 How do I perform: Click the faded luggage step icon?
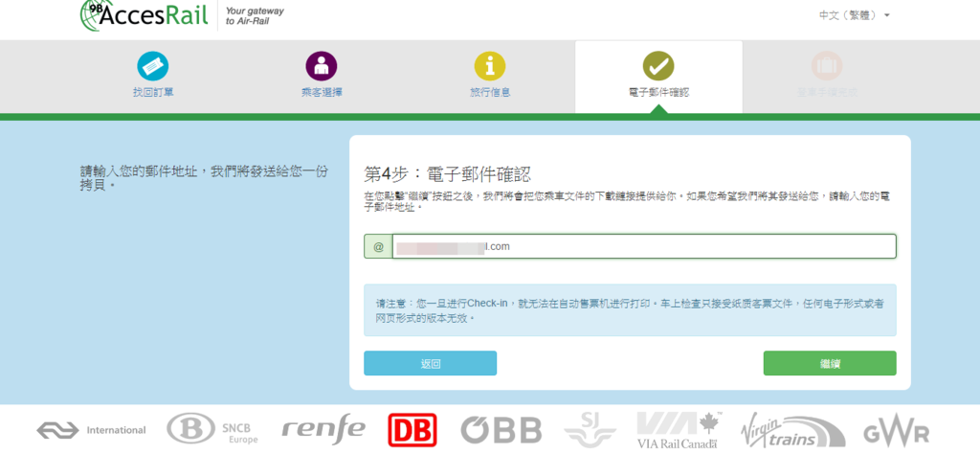tap(827, 66)
